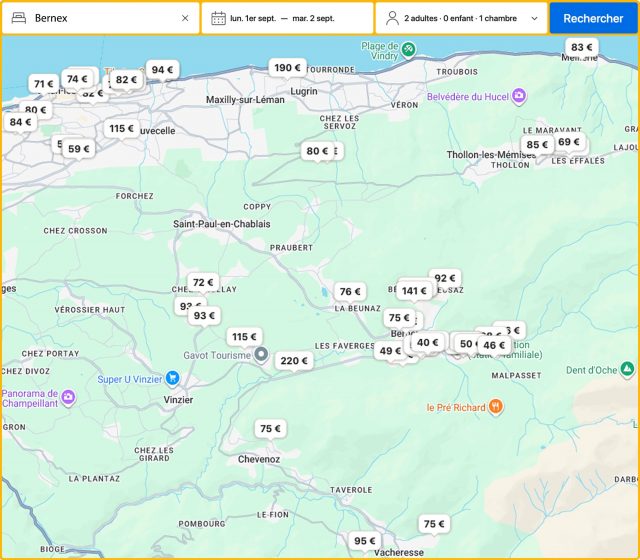Click the guests person icon
This screenshot has height=560, width=640.
tap(392, 18)
